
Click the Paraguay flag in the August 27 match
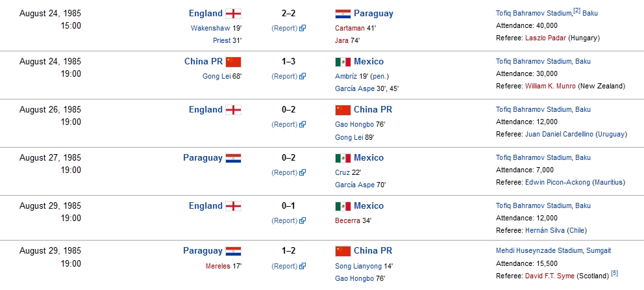(x=233, y=158)
